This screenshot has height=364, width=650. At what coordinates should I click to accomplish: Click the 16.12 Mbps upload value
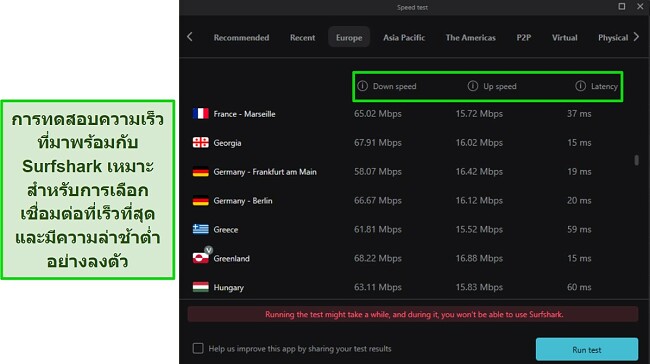click(x=479, y=201)
